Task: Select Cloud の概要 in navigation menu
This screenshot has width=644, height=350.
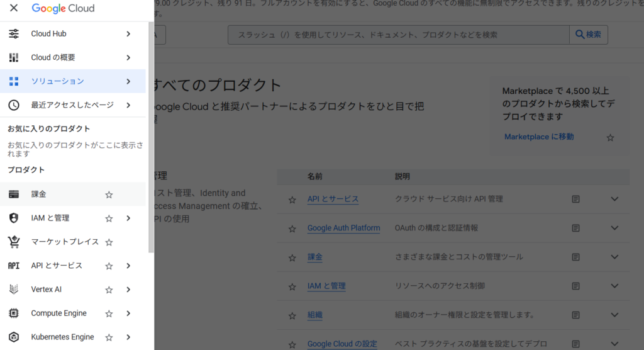Action: click(x=53, y=57)
